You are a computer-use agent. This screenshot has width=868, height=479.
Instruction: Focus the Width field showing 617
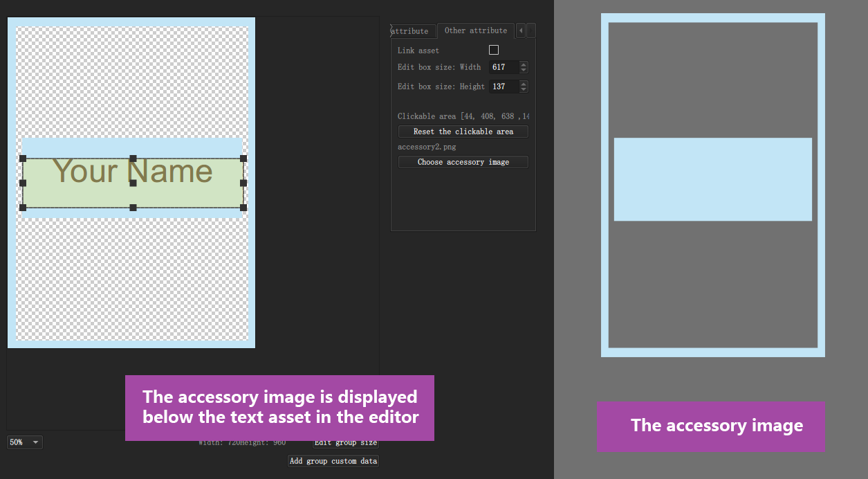pyautogui.click(x=504, y=67)
